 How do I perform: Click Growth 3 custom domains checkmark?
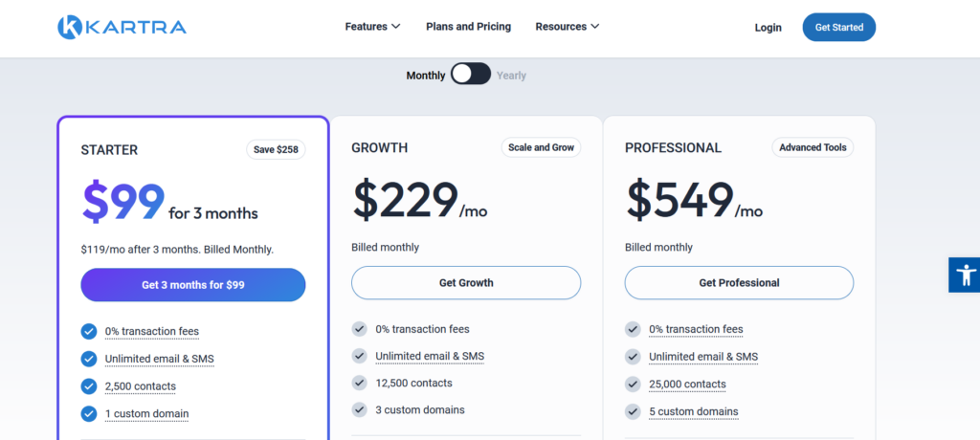pos(360,409)
